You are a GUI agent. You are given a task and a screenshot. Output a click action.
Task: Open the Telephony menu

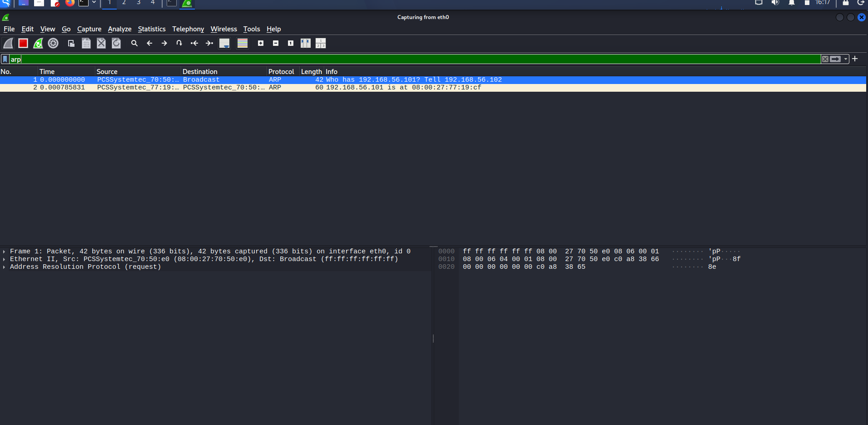coord(188,29)
